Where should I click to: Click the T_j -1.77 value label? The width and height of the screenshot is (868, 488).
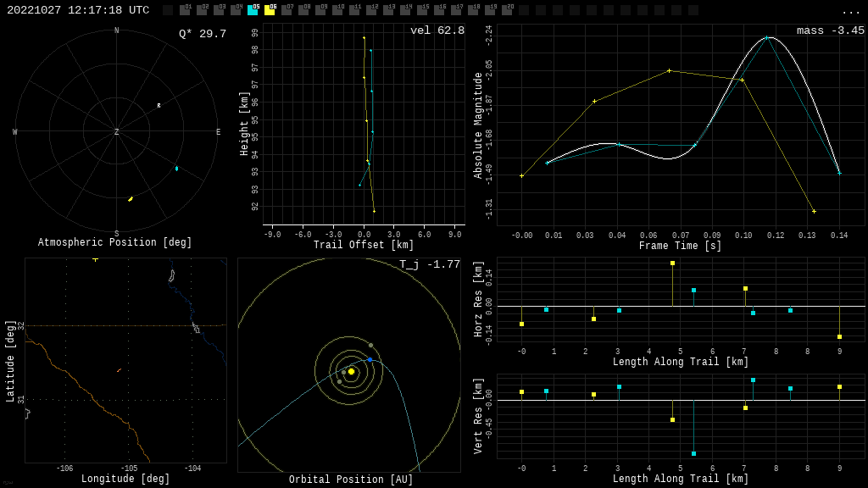[x=430, y=264]
